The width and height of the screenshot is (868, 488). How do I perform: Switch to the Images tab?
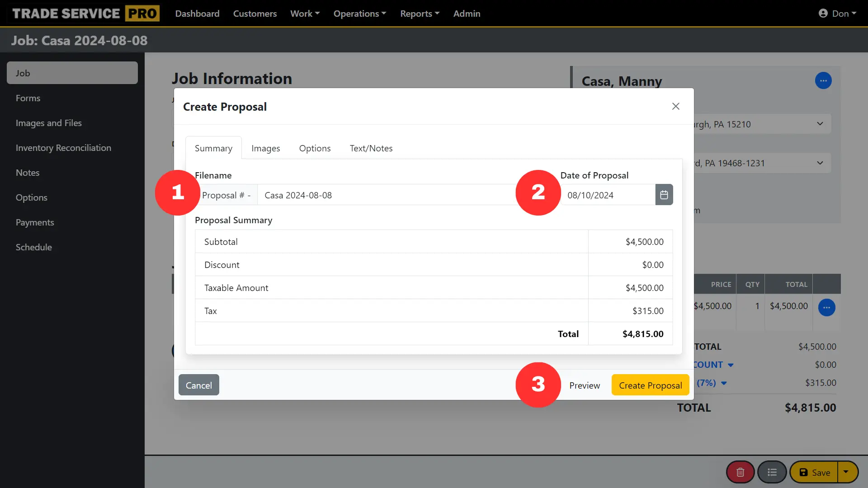click(x=265, y=148)
